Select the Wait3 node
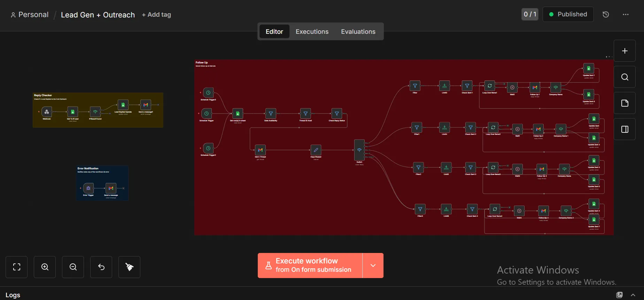Screen dimensions: 644x300 coord(518,169)
